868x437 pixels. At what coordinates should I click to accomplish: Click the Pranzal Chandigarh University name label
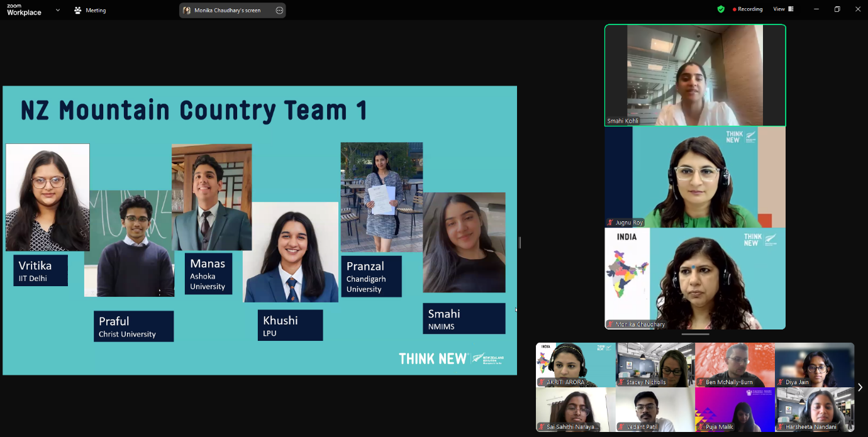click(371, 276)
